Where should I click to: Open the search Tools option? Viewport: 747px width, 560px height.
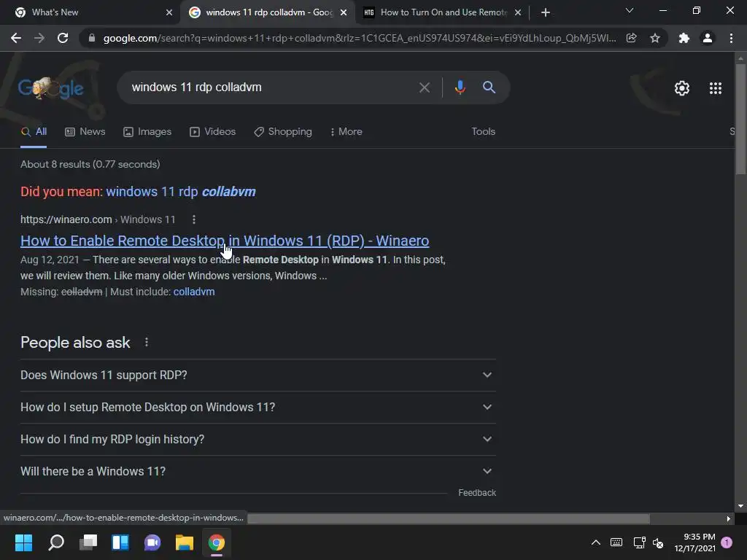tap(483, 132)
